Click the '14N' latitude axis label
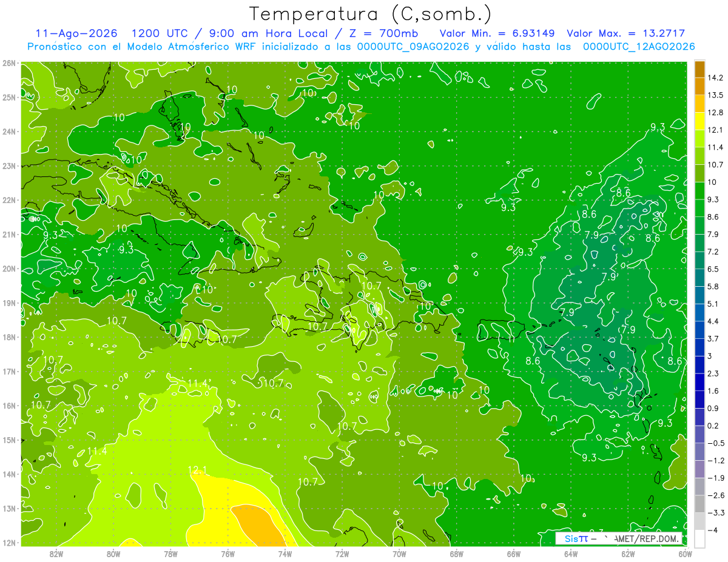Viewport: 728px width, 562px height. (x=8, y=474)
